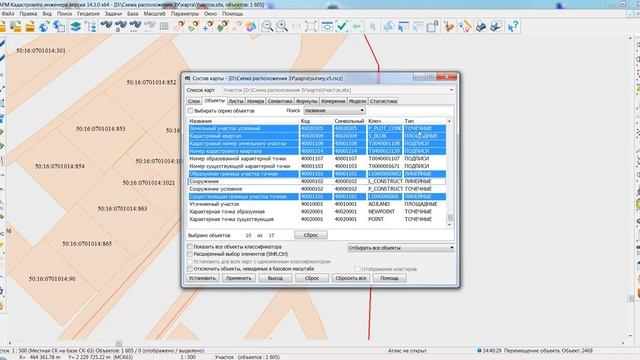Expand the 'Отбирать все объекты' dropdown

(401, 248)
